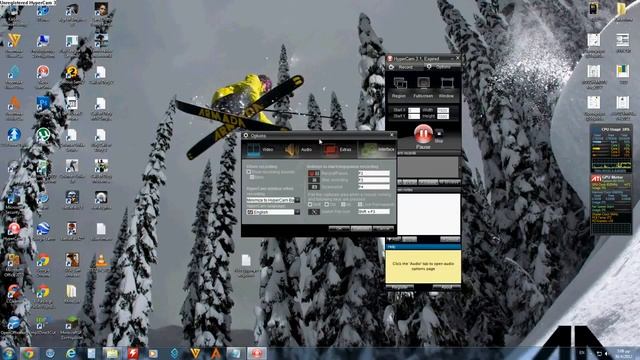Viewport: 640px width, 360px height.
Task: Click the red HyperCam taskbar icon
Action: point(256,353)
